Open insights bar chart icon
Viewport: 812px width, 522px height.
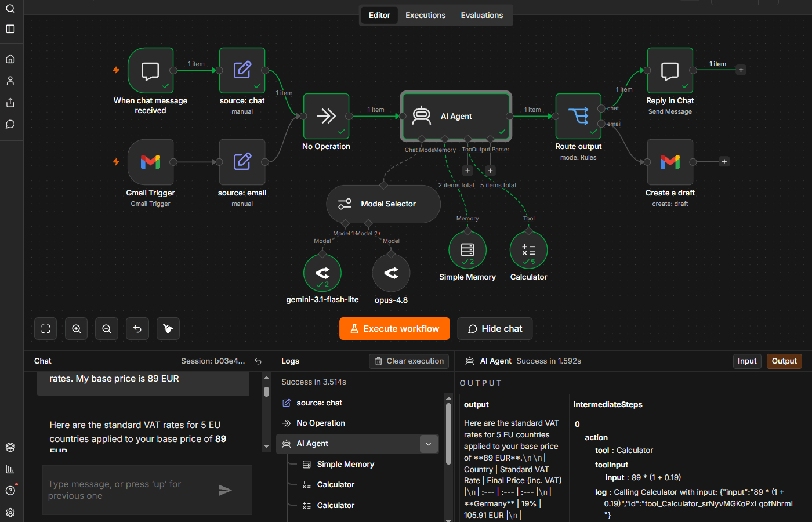10,469
